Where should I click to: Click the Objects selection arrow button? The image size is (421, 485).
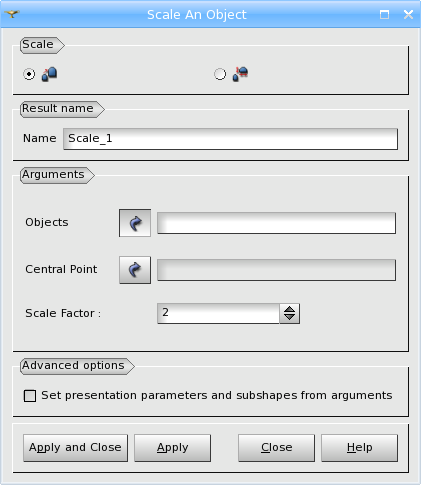click(x=135, y=223)
